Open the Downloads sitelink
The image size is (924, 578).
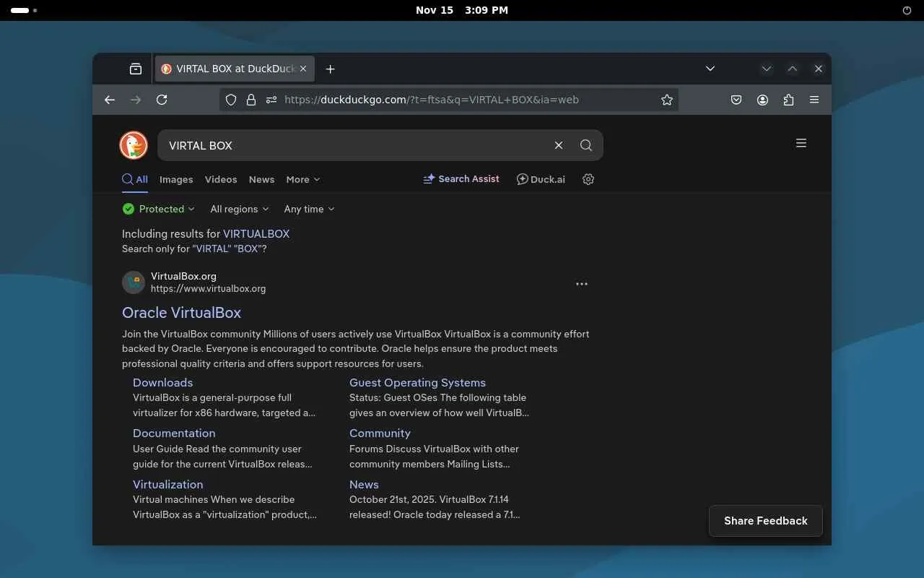(x=162, y=383)
